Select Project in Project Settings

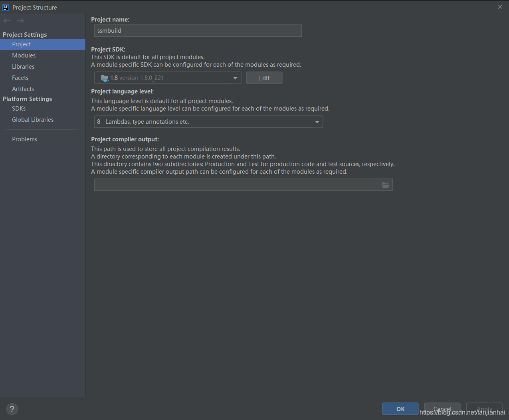[x=43, y=44]
